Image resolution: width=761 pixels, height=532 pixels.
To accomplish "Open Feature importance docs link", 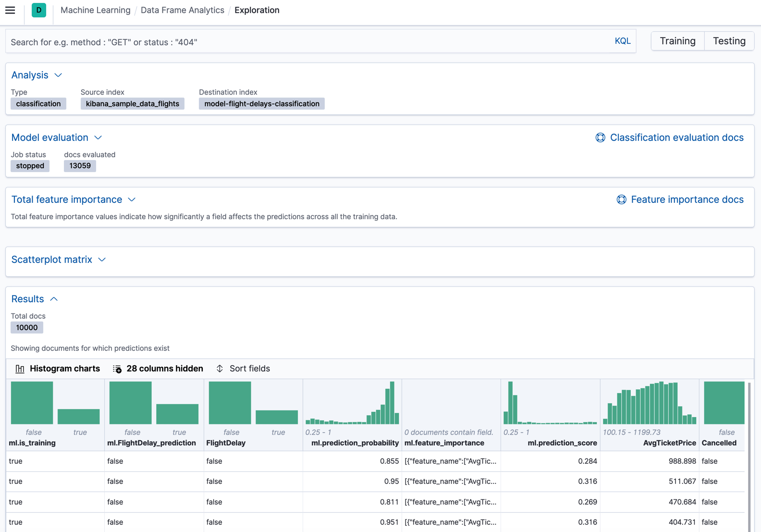I will click(687, 199).
